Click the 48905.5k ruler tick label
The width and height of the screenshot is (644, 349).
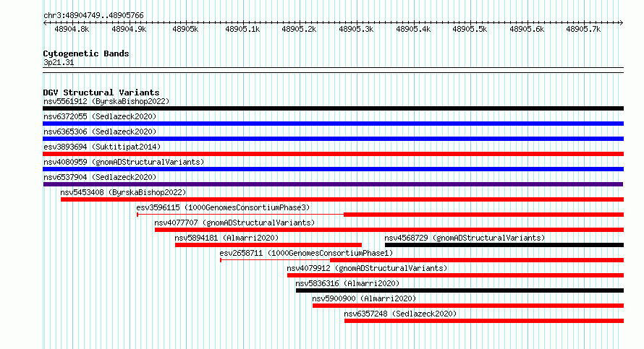[470, 30]
